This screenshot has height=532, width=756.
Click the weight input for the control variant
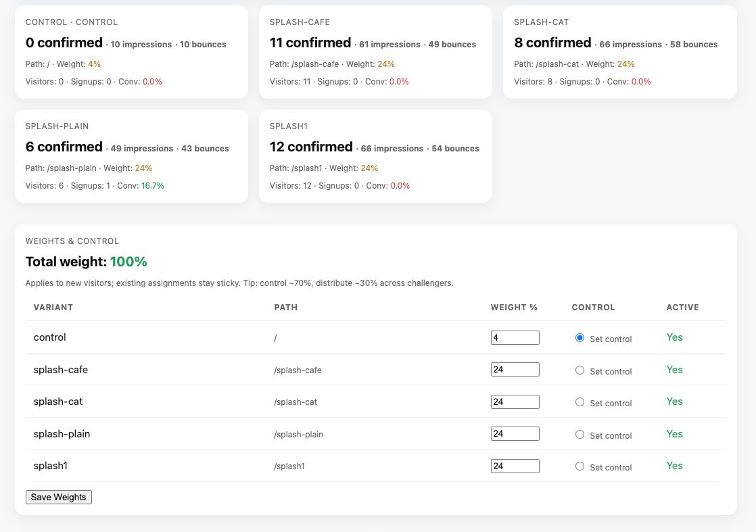pos(515,337)
